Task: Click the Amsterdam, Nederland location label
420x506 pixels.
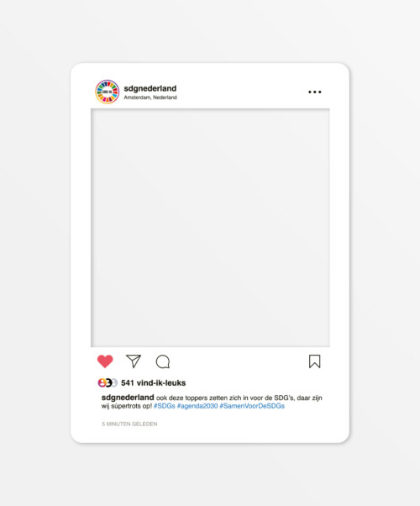Action: pos(150,98)
